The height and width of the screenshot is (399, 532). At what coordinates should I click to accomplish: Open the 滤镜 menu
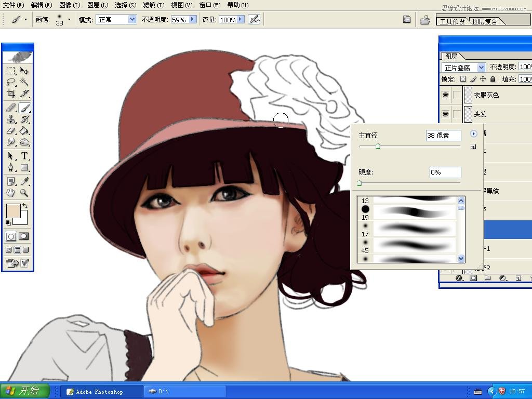(x=153, y=5)
